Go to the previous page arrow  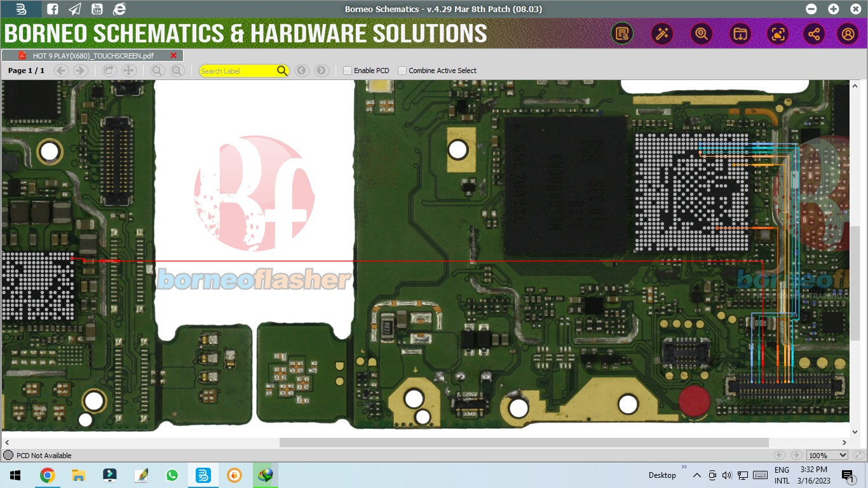click(x=62, y=71)
